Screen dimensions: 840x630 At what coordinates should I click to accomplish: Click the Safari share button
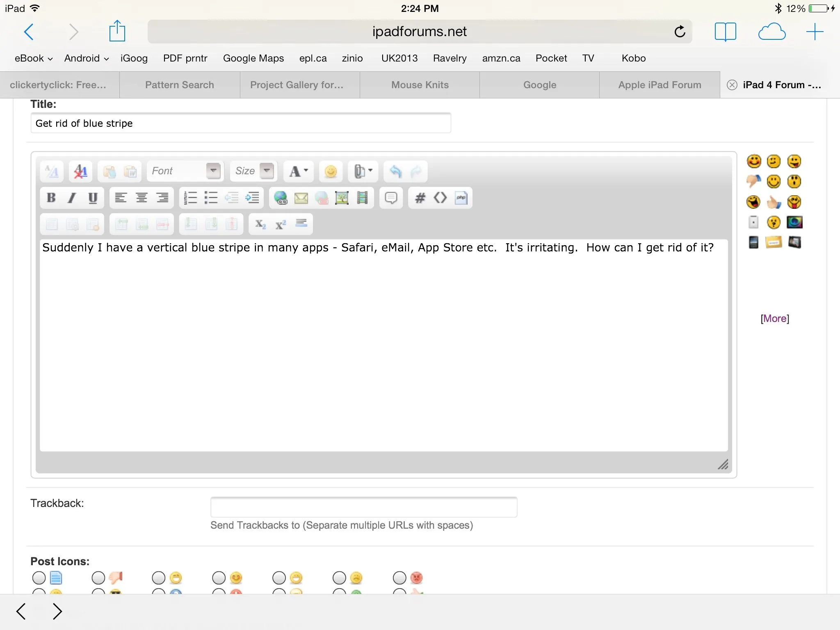click(117, 32)
